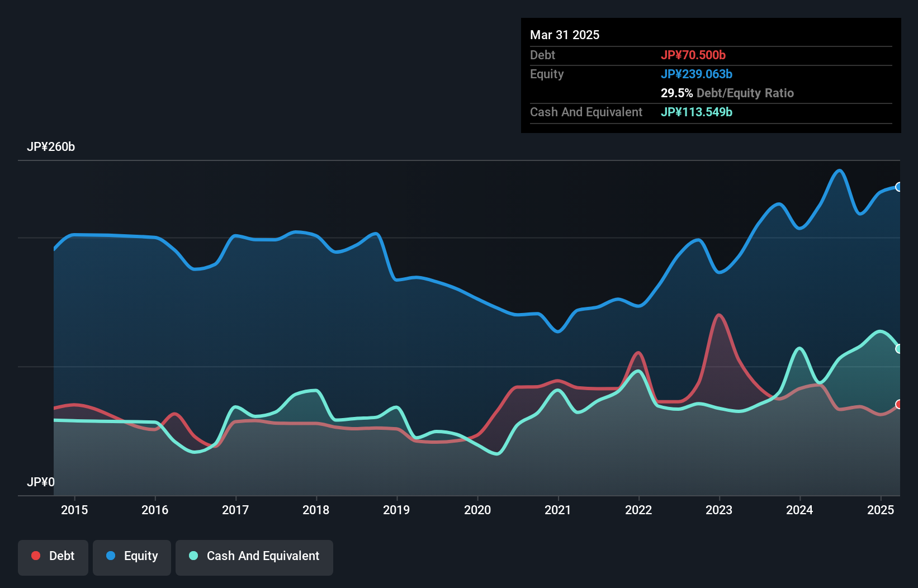Viewport: 918px width, 588px height.
Task: Select the 2020 x-axis label
Action: click(477, 510)
